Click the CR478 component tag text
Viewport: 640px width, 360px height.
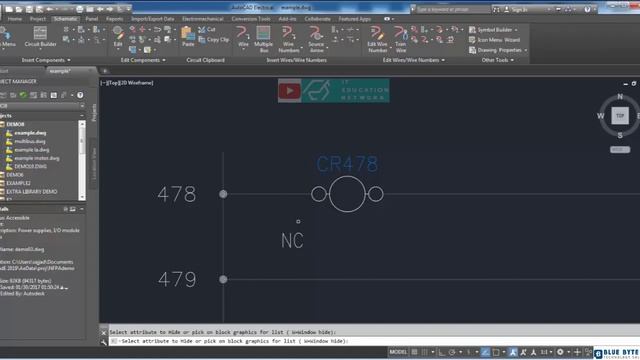click(347, 164)
